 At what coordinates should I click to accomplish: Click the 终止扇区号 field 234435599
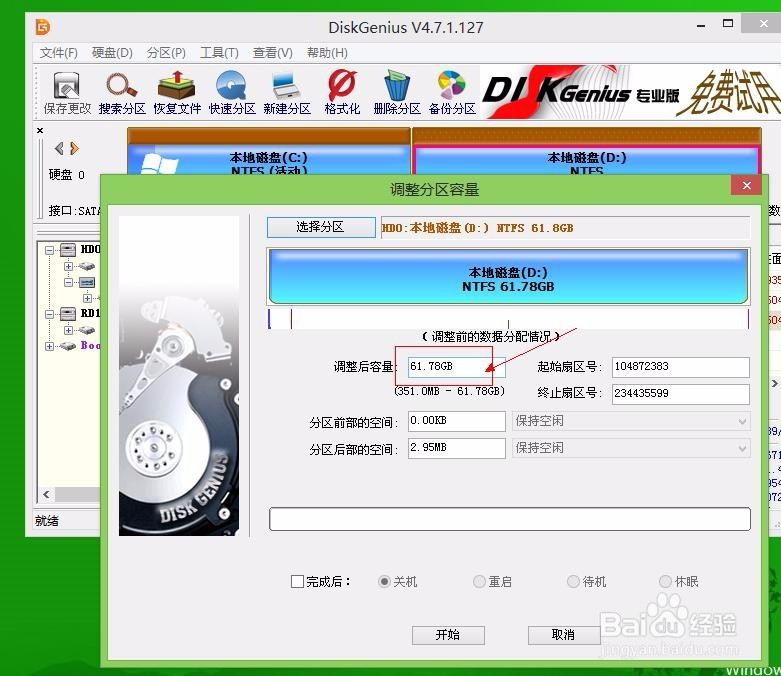click(680, 394)
